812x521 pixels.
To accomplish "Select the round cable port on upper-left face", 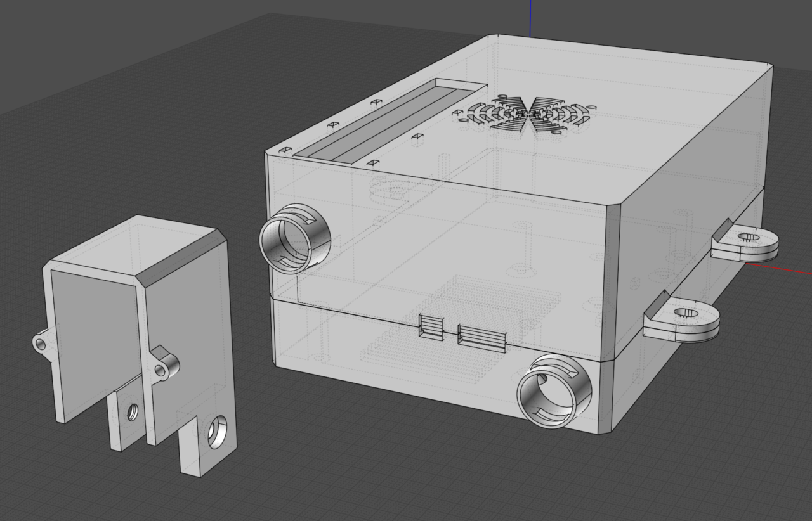I will 295,238.
